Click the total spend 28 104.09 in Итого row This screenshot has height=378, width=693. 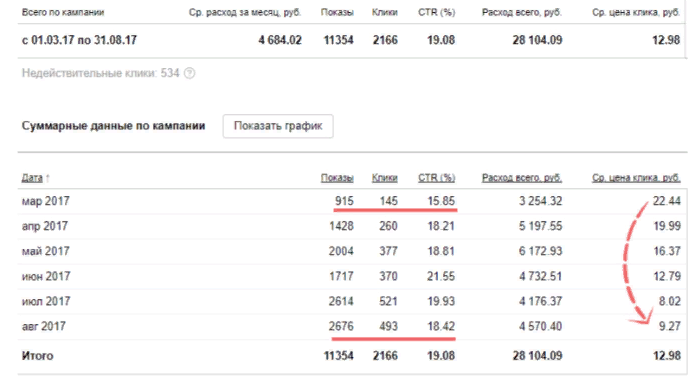537,355
